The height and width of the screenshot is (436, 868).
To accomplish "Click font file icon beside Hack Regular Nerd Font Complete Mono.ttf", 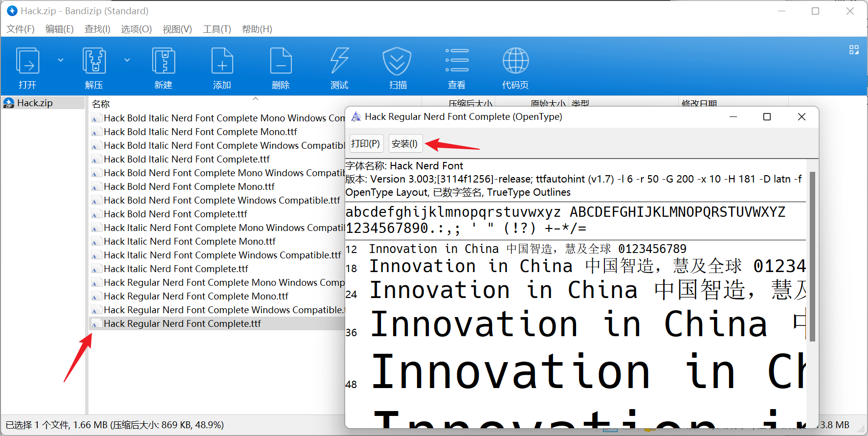I will click(96, 296).
